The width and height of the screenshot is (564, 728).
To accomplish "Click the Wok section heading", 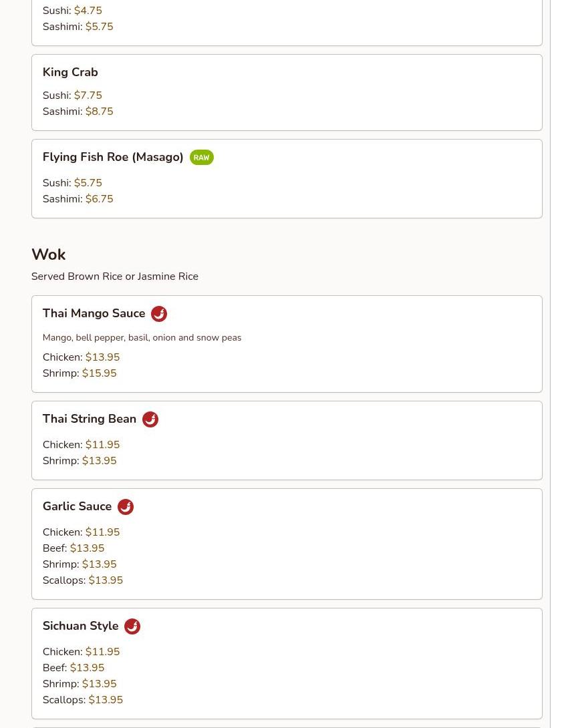I will coord(48,254).
